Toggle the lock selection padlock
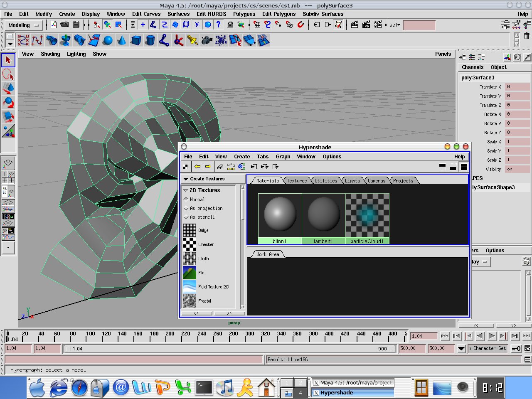 pyautogui.click(x=230, y=25)
